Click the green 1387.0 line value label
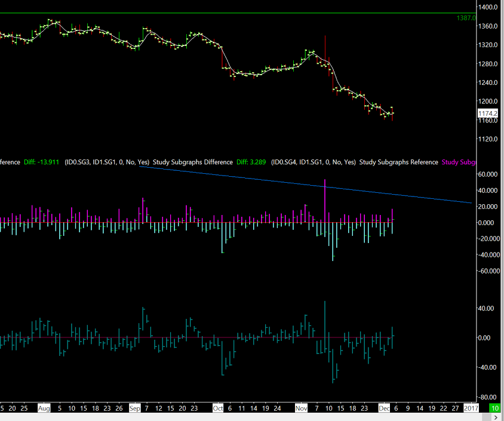 coord(466,18)
